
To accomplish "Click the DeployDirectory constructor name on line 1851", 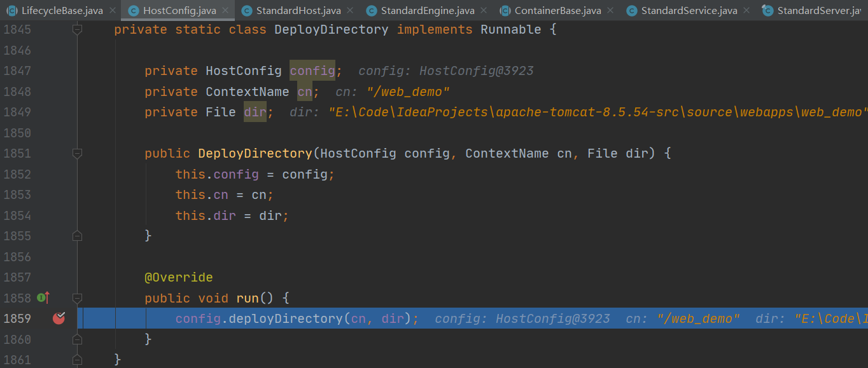I will [x=255, y=153].
